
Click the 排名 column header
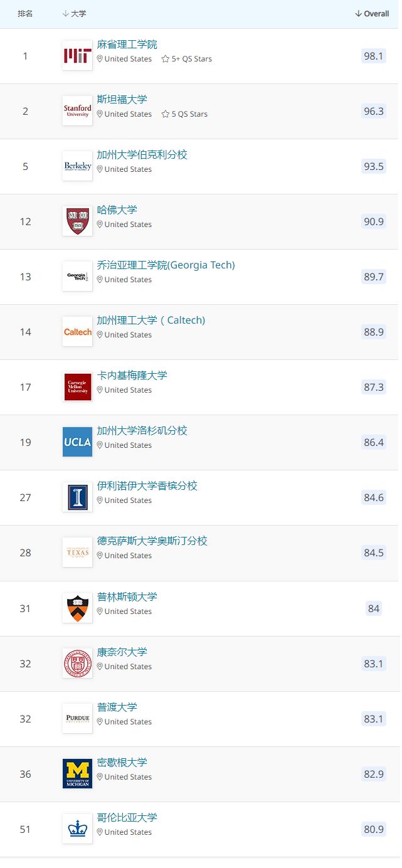pyautogui.click(x=25, y=14)
